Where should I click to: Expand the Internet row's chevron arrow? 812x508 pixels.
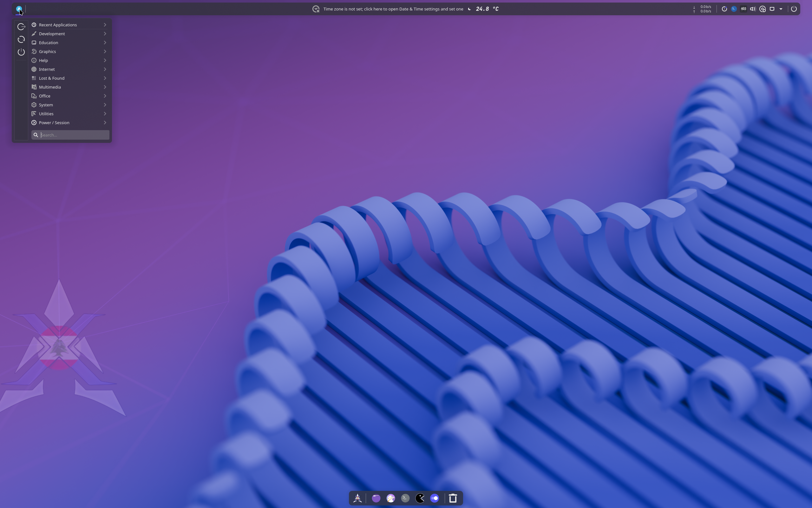click(105, 69)
